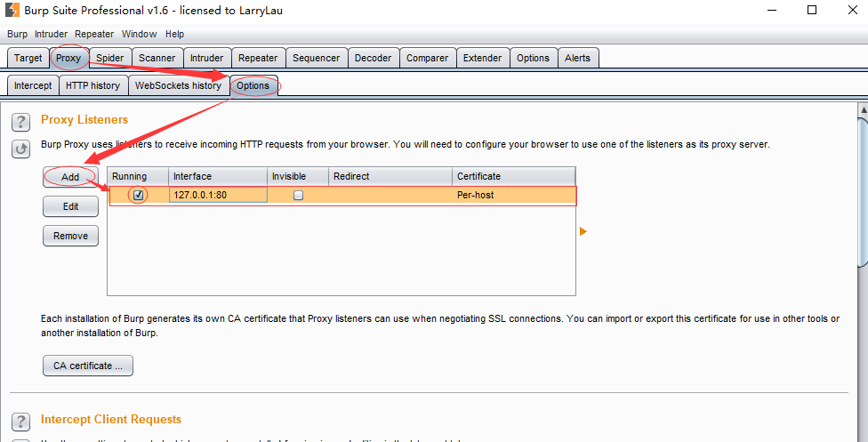Image resolution: width=868 pixels, height=442 pixels.
Task: Remove the selected proxy listener
Action: click(71, 236)
